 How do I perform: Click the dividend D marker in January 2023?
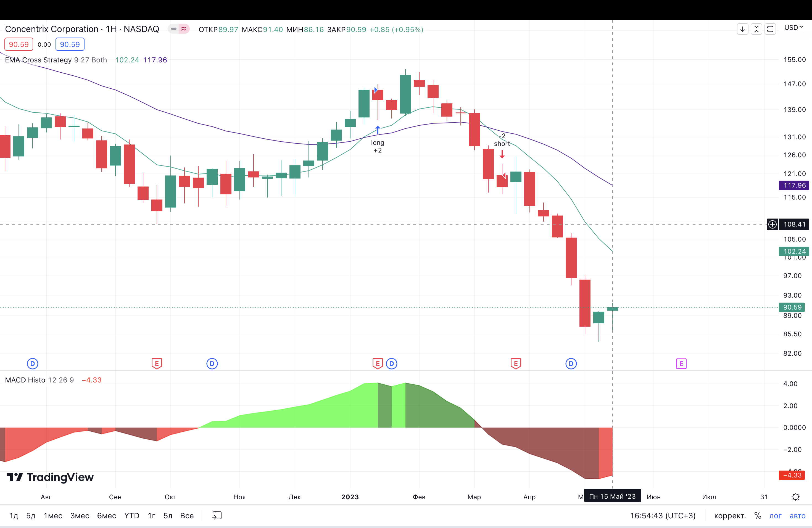[392, 364]
